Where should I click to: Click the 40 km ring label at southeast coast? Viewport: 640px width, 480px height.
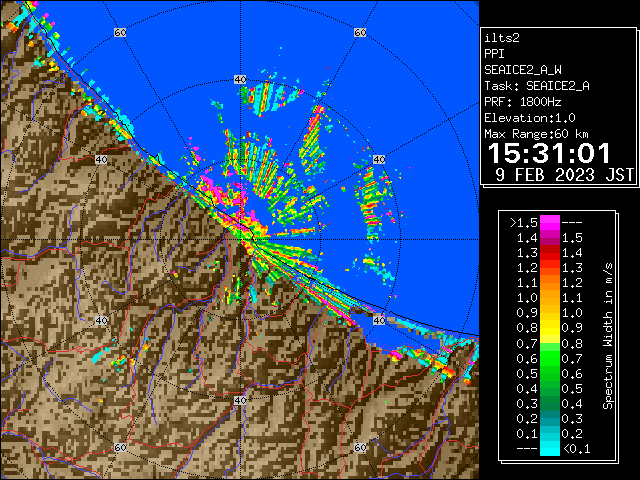pyautogui.click(x=379, y=320)
